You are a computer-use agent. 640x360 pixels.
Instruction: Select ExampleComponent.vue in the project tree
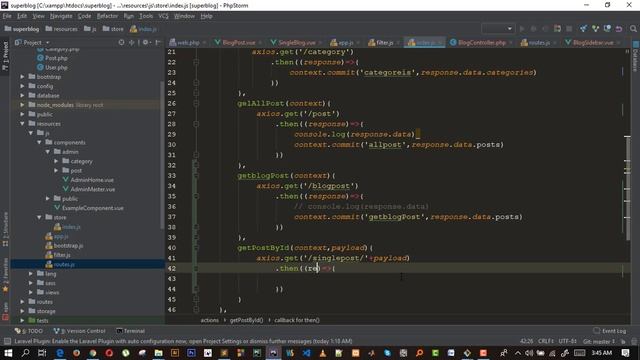(x=92, y=208)
